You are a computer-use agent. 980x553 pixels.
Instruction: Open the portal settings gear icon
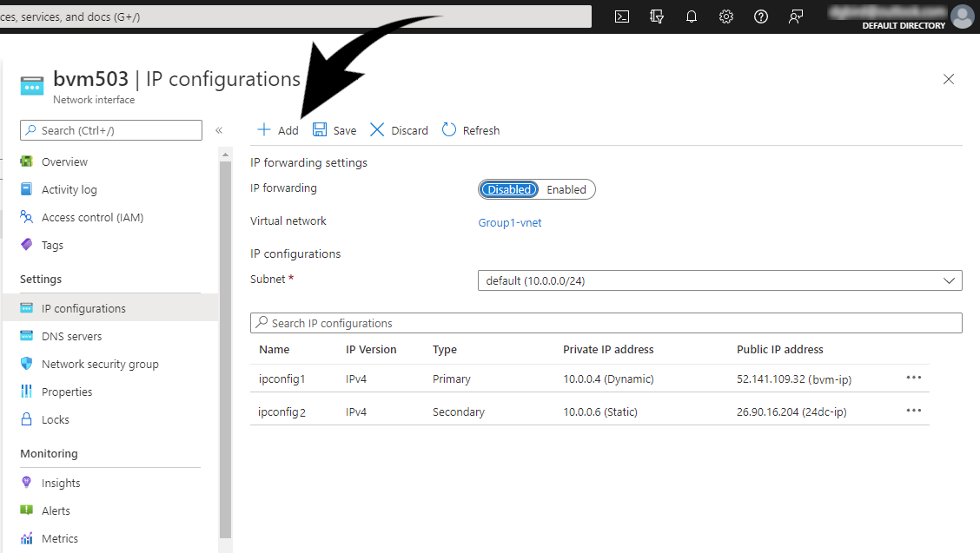point(725,16)
